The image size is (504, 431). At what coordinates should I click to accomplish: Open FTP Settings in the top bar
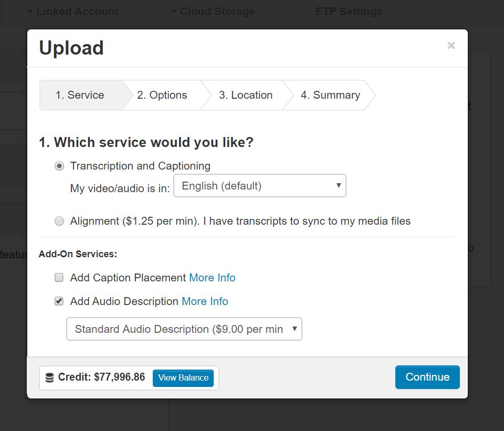(349, 12)
